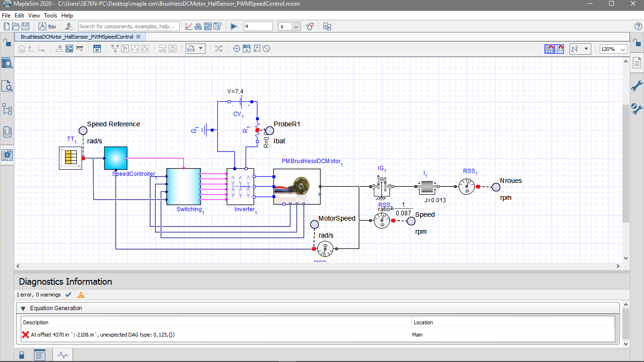Open the File menu

point(6,16)
